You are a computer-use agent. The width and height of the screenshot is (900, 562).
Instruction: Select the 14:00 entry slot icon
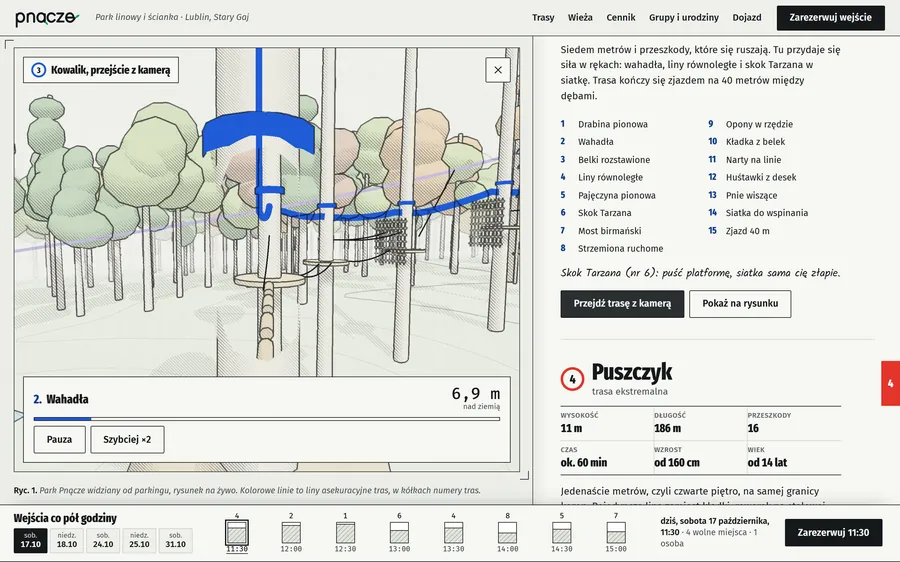click(x=507, y=533)
